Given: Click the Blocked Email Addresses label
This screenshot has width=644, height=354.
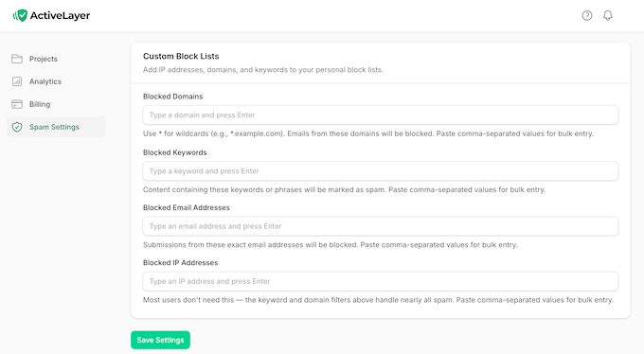Looking at the screenshot, I should click(187, 208).
